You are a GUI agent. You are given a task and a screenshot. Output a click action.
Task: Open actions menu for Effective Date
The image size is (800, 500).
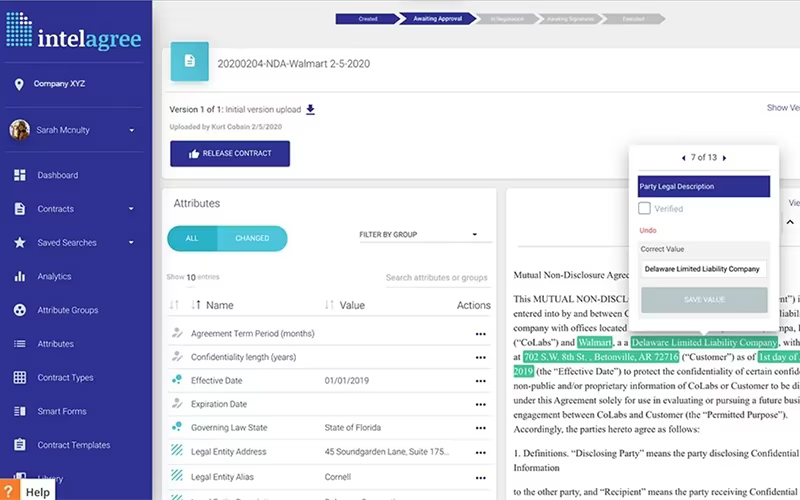point(480,381)
